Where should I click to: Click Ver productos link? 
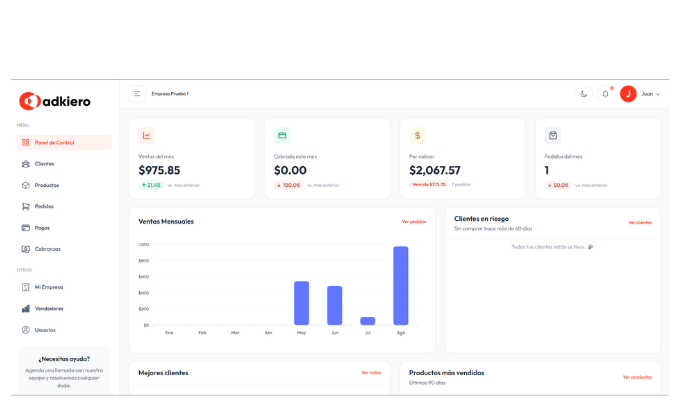[637, 377]
